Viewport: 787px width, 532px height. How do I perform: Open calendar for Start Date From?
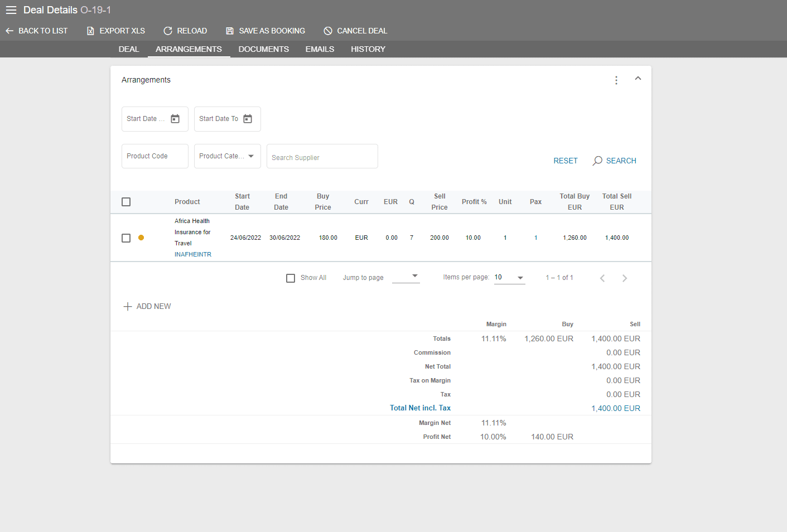point(175,119)
